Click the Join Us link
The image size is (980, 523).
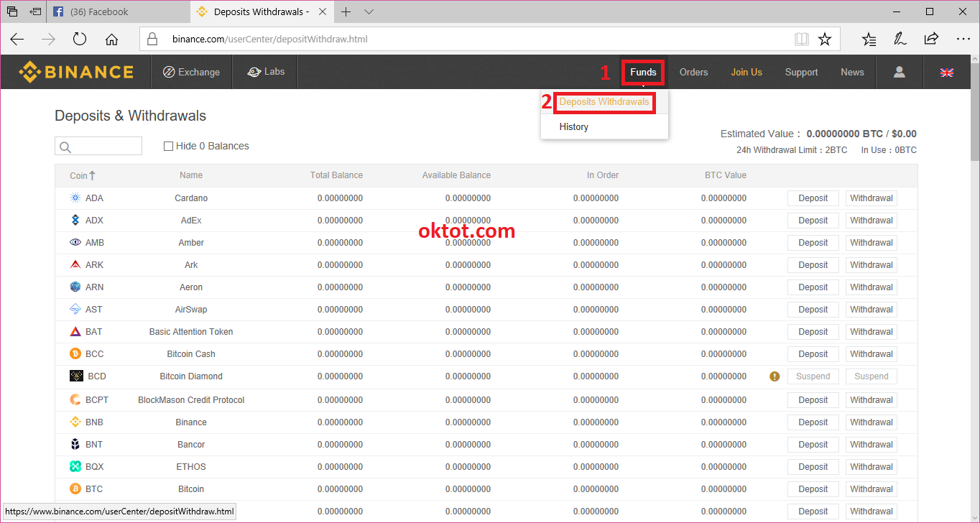(x=746, y=72)
